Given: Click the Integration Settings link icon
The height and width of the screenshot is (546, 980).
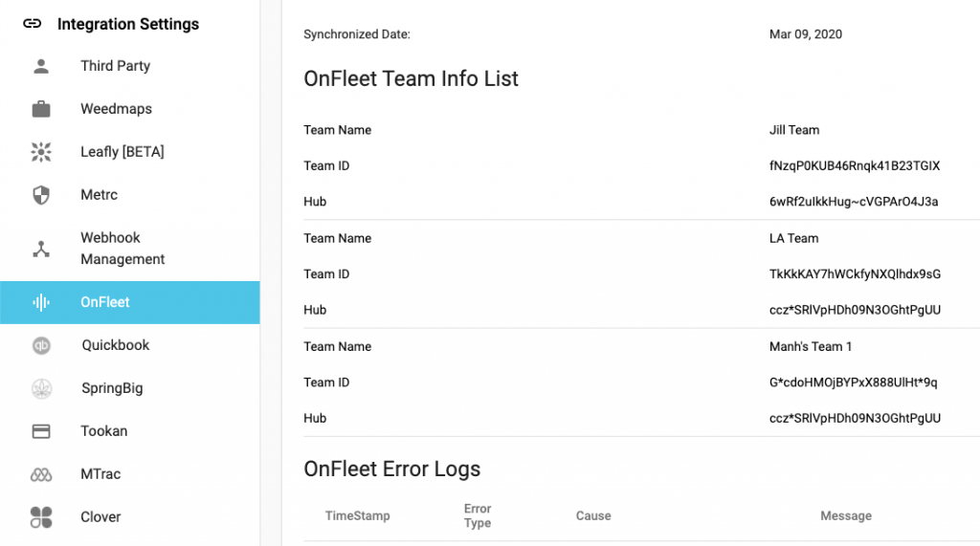Looking at the screenshot, I should click(x=32, y=24).
